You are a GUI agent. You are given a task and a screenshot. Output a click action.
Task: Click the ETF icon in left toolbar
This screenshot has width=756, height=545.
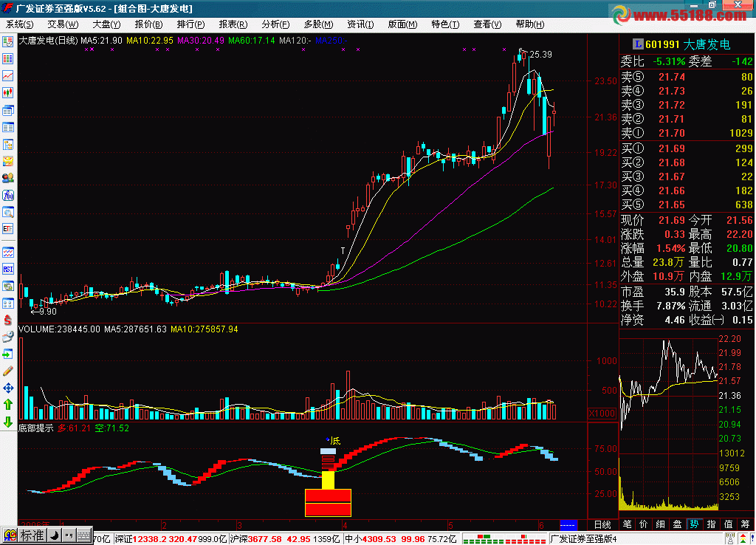tap(7, 229)
